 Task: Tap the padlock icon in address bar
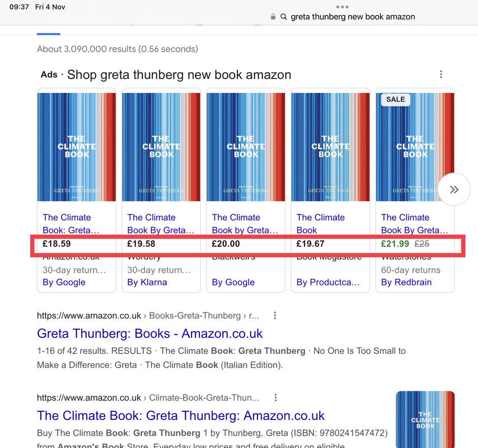(273, 16)
